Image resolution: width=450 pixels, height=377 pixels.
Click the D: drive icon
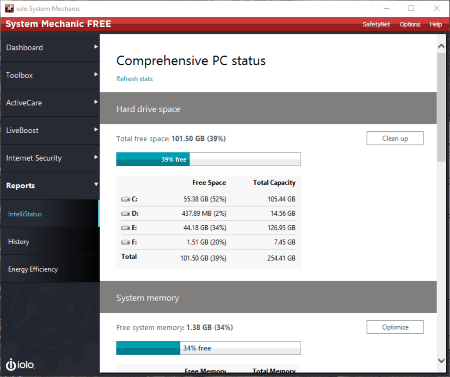pos(125,214)
